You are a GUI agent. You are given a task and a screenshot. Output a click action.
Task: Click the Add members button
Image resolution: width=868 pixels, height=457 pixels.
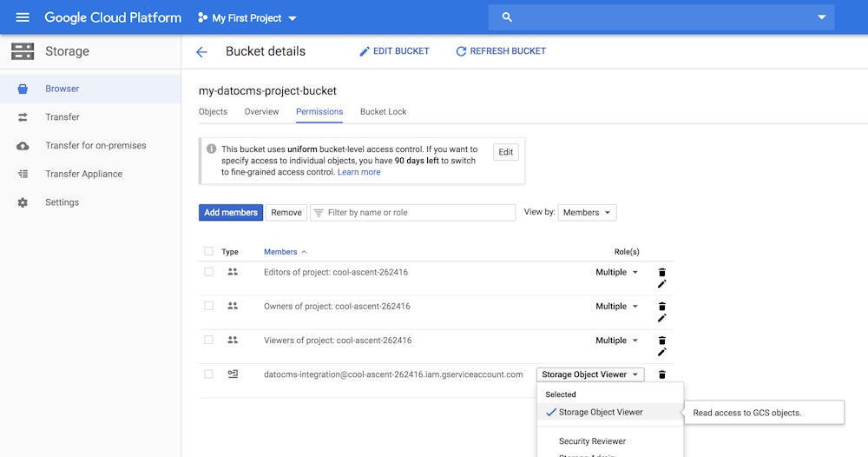pos(231,213)
